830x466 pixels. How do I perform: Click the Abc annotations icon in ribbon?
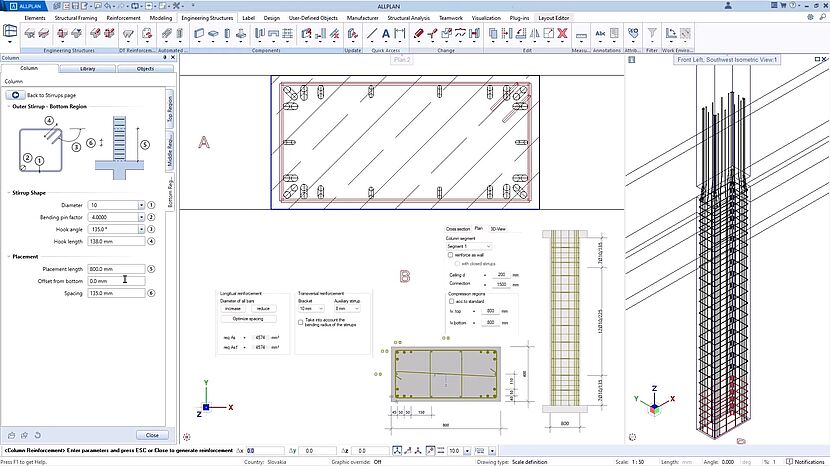601,34
